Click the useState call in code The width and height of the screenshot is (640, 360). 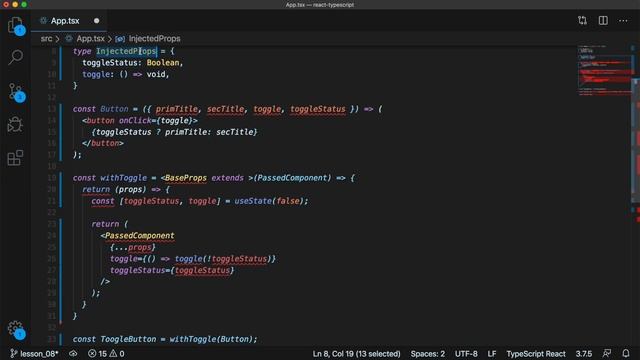[253, 201]
